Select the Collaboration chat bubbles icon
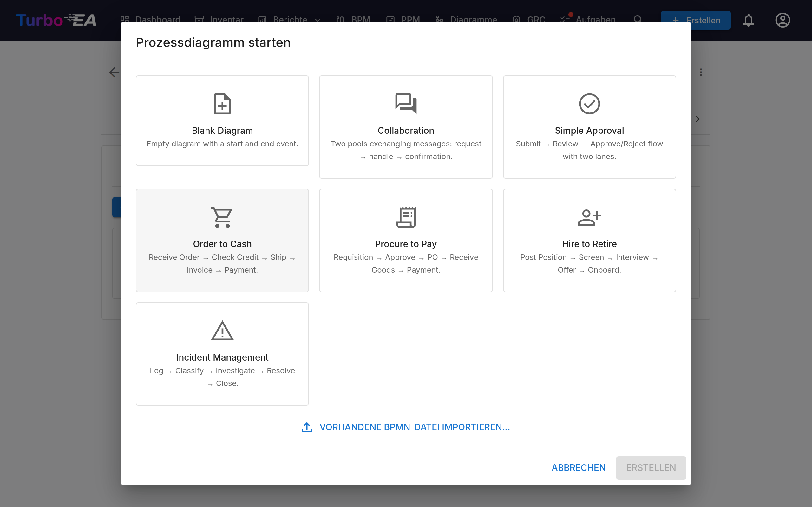 tap(406, 104)
